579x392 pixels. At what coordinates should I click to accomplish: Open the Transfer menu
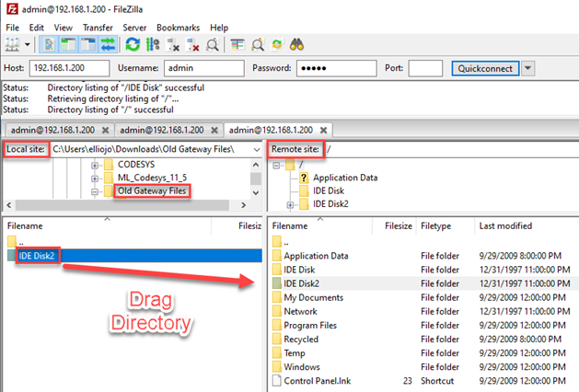coord(98,28)
